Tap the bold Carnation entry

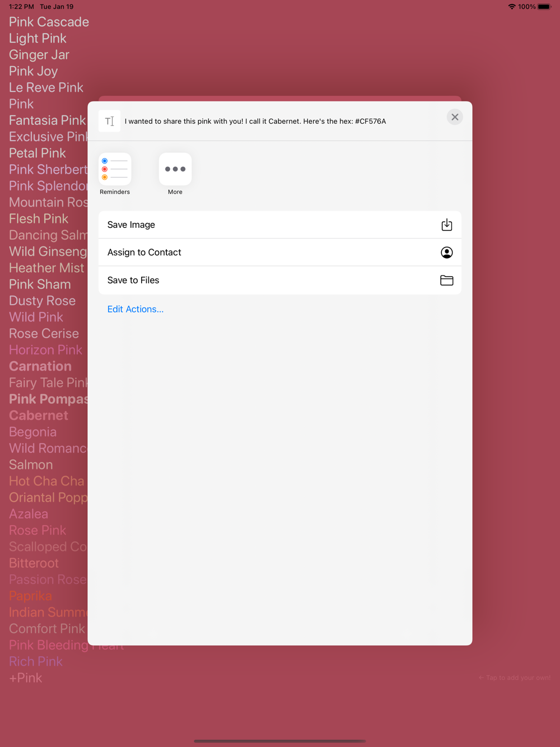point(40,366)
